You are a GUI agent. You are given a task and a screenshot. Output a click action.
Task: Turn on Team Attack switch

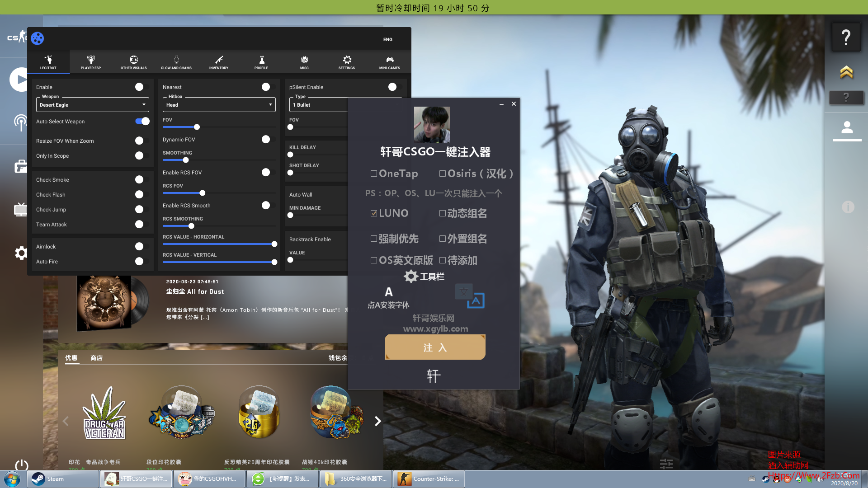142,225
